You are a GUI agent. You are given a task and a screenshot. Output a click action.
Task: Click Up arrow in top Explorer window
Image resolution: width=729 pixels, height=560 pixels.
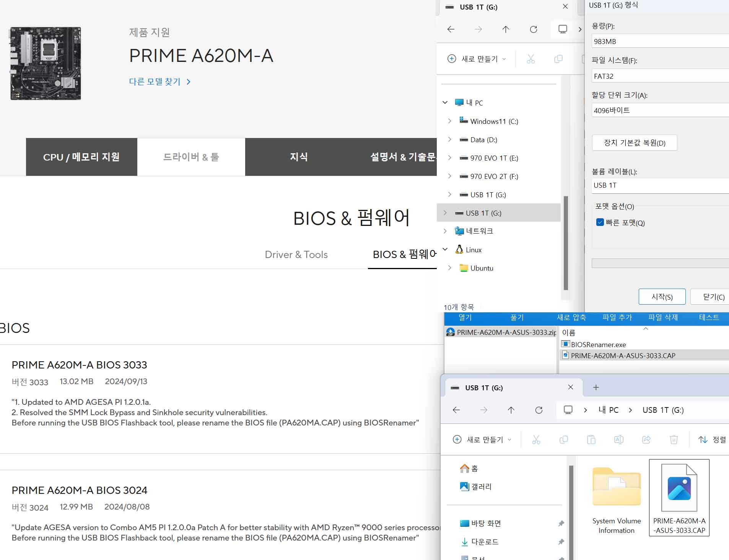coord(506,29)
